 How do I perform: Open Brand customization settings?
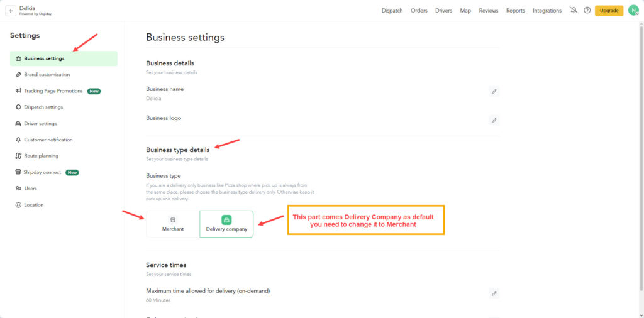coord(47,75)
